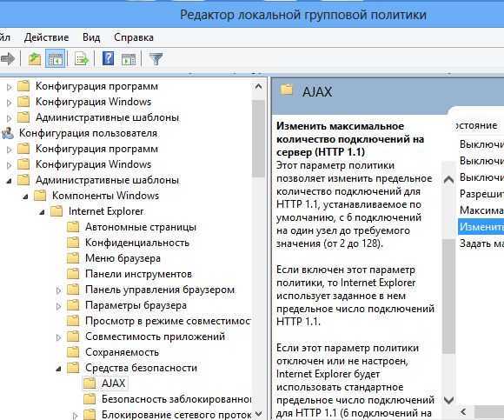Select Автономные страницы tree item

click(x=141, y=227)
